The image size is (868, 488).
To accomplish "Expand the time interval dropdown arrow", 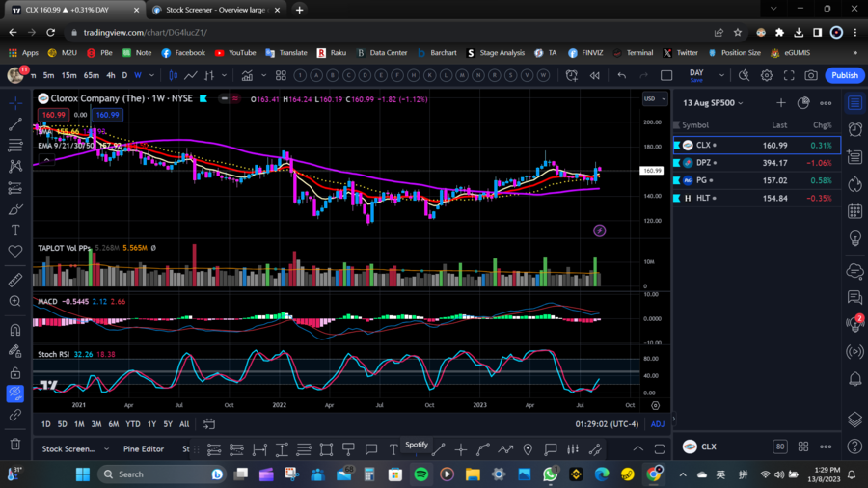I will click(151, 75).
